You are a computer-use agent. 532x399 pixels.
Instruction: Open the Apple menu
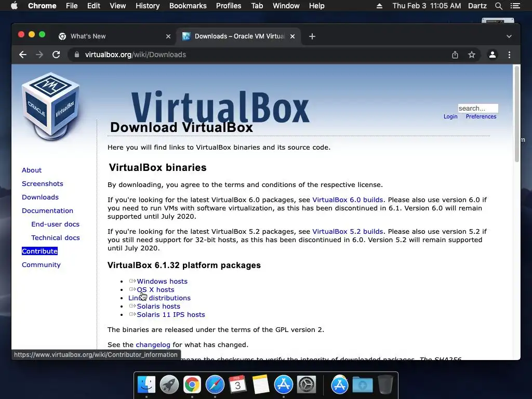(x=14, y=6)
